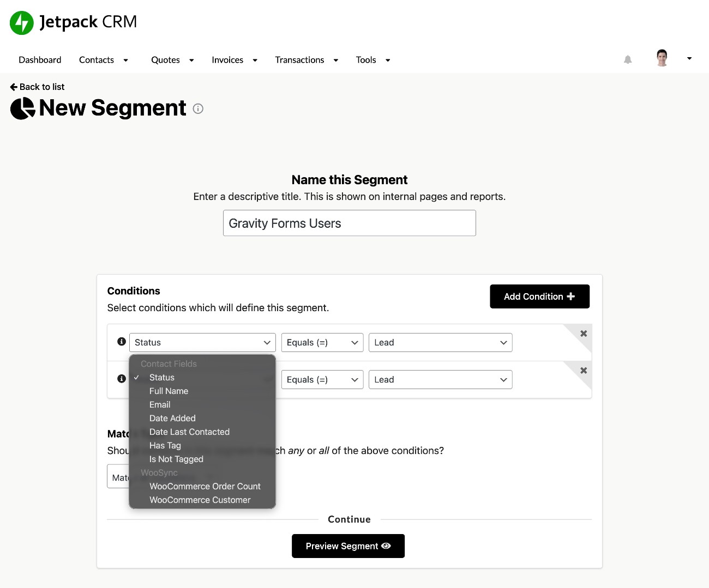Click the Add Condition button
709x588 pixels.
[539, 296]
